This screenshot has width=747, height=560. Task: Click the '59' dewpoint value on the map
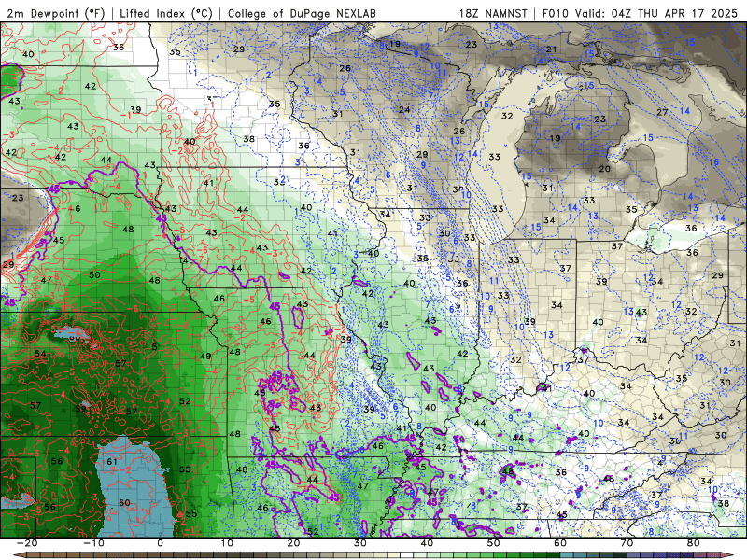coord(80,408)
